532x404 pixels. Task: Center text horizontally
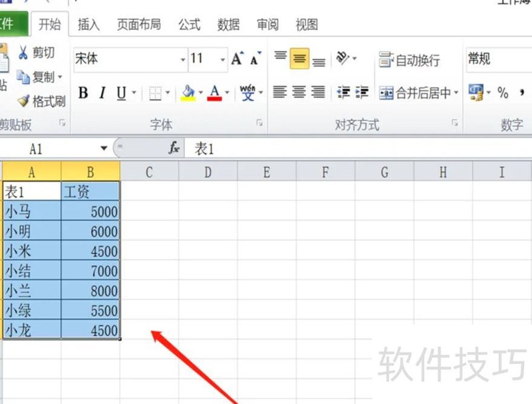pyautogui.click(x=299, y=92)
